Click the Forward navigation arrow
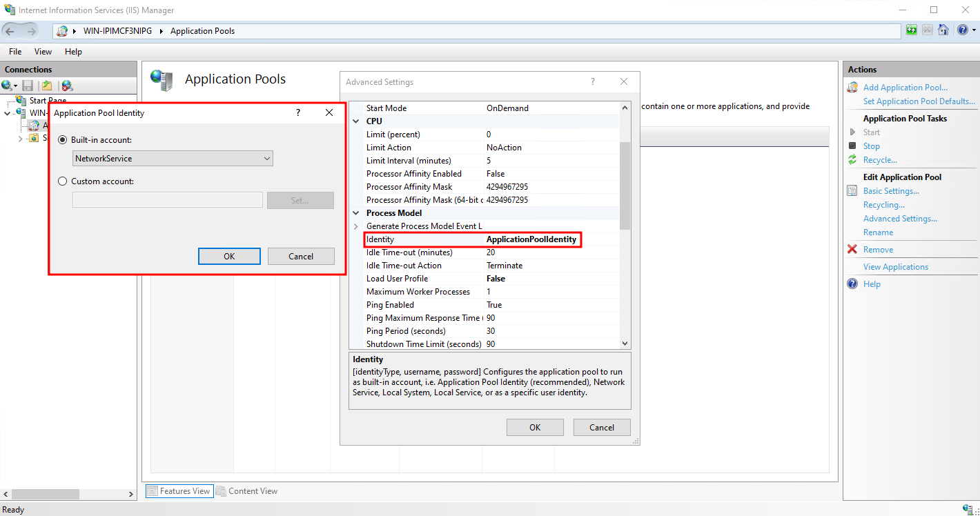Image resolution: width=980 pixels, height=516 pixels. pos(32,31)
